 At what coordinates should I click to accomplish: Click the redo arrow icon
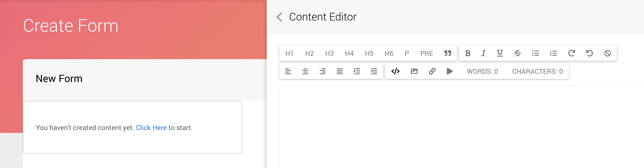571,53
